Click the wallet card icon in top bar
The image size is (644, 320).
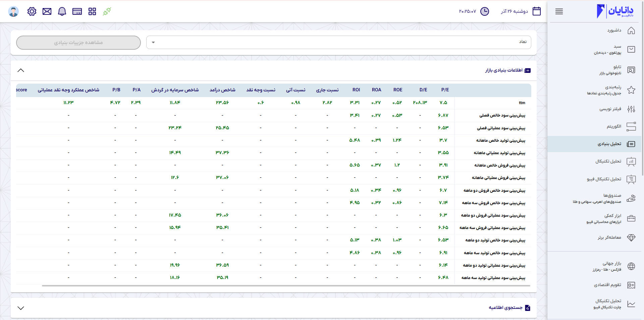[x=77, y=11]
